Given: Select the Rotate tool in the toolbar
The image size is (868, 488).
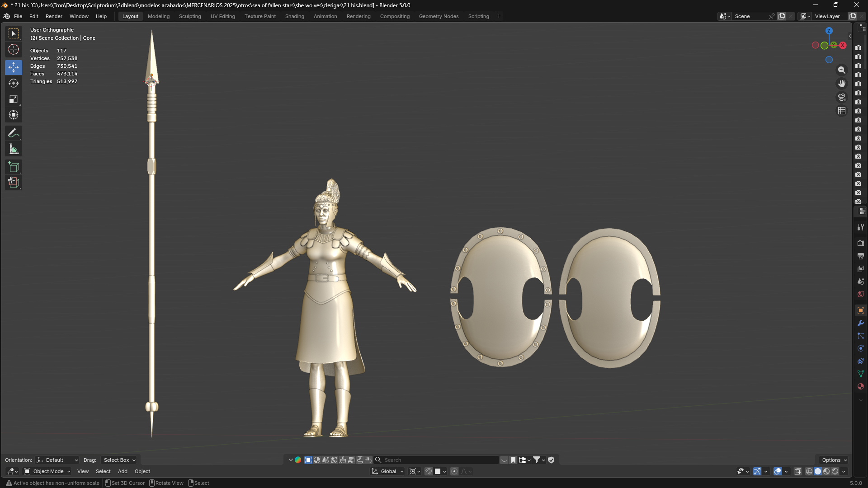Looking at the screenshot, I should (x=14, y=83).
